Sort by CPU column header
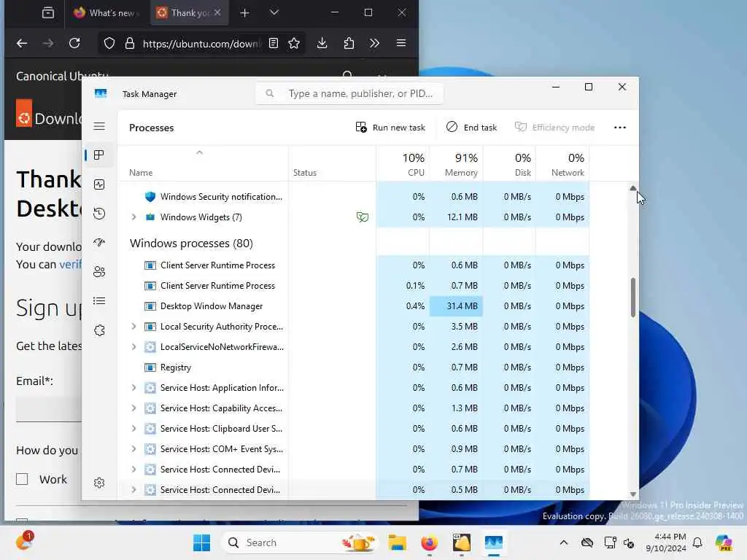 coord(403,164)
